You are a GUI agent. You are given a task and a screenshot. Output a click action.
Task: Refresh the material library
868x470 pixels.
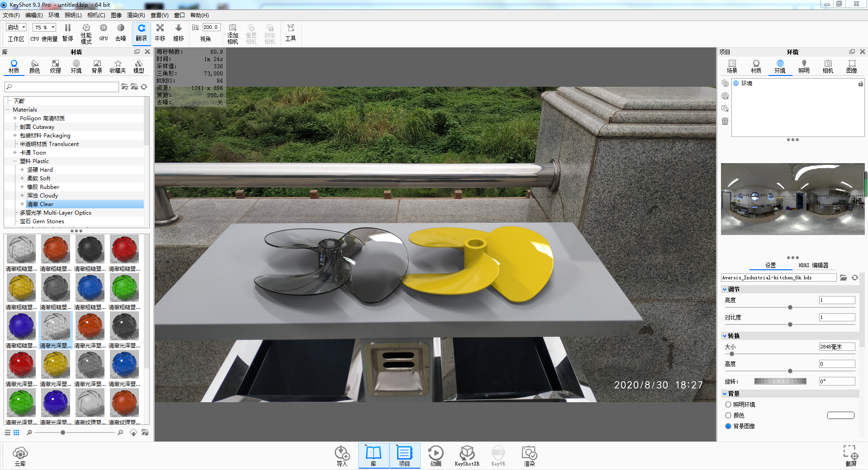pyautogui.click(x=144, y=87)
